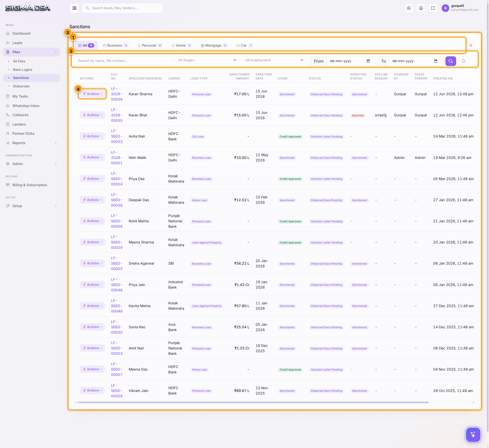Viewport: 489px width, 448px height.
Task: Open Sanctions in the sidebar
Action: click(32, 78)
